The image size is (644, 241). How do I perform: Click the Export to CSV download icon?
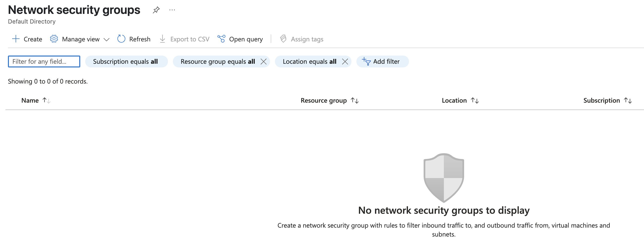(x=162, y=39)
